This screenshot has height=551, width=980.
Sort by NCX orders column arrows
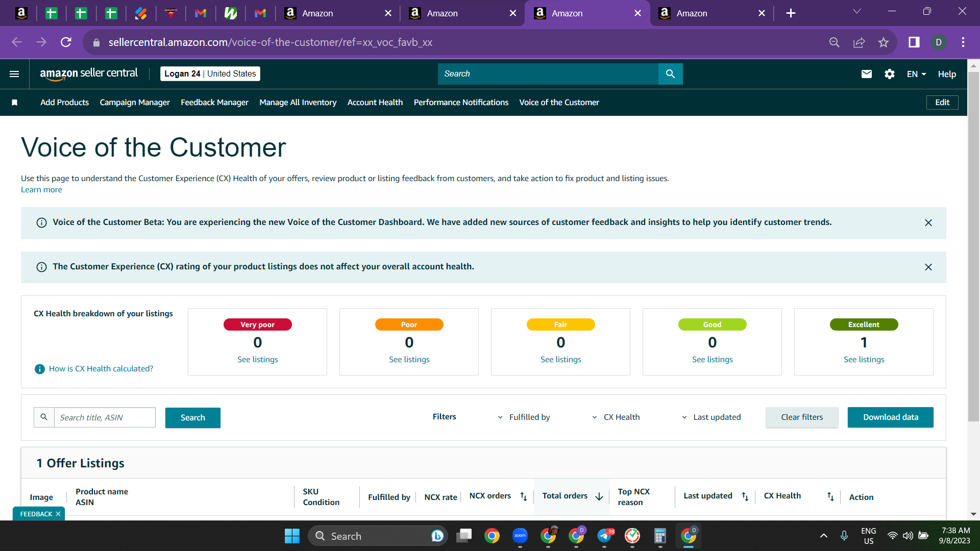pyautogui.click(x=523, y=496)
